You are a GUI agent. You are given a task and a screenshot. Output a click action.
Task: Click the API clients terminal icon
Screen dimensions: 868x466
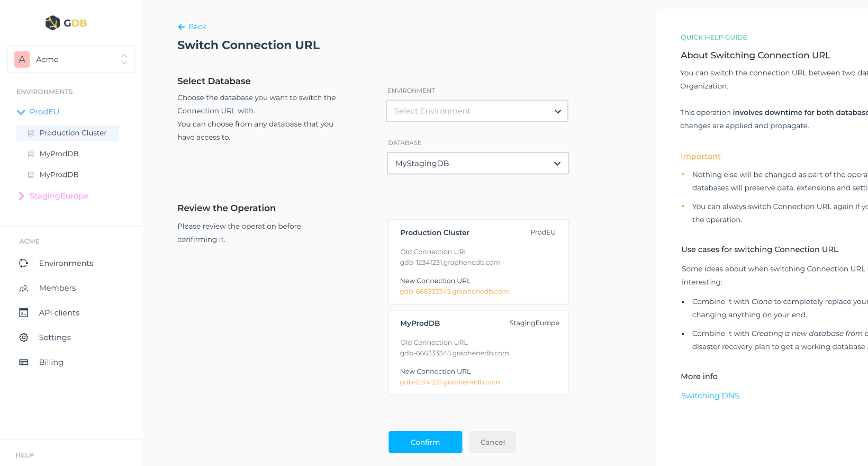pos(24,313)
